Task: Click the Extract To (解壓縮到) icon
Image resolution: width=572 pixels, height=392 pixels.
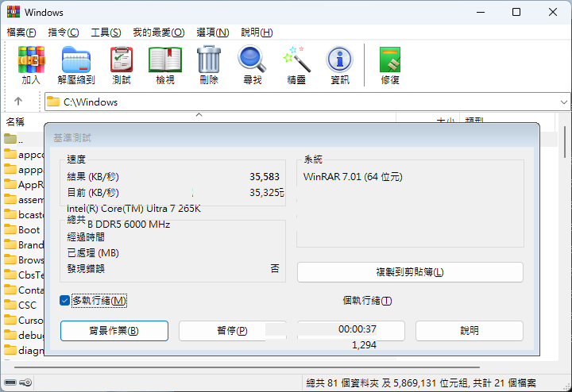Action: (x=76, y=65)
